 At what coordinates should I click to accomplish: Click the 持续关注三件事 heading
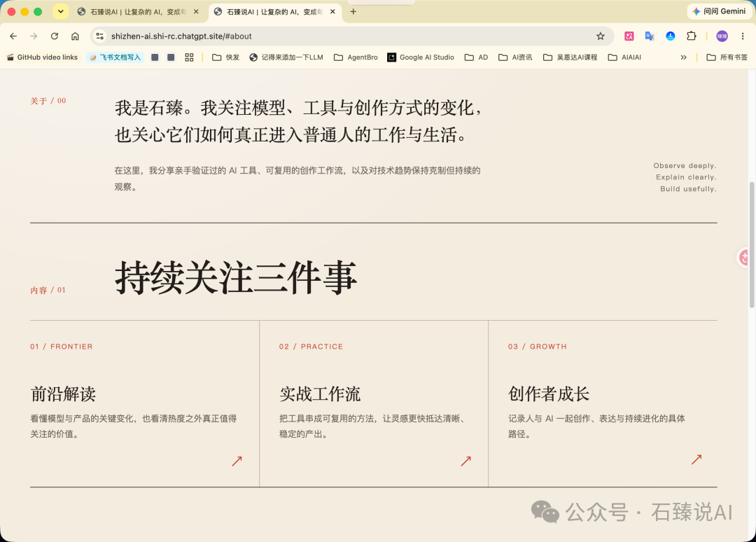click(x=237, y=278)
